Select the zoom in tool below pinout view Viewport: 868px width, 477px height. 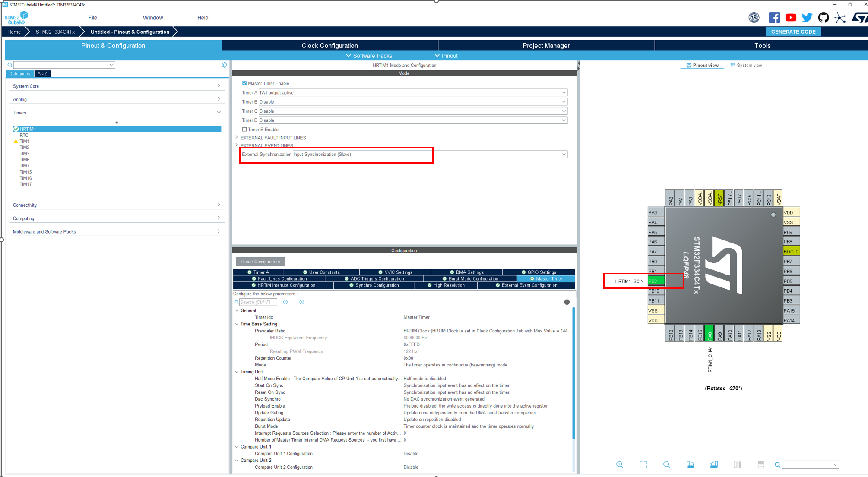point(620,464)
